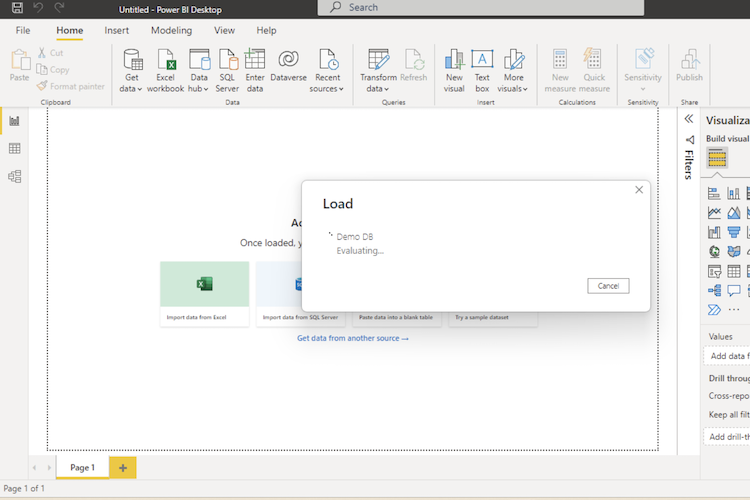Select the filled map visual
The width and height of the screenshot is (750, 500).
click(x=734, y=252)
